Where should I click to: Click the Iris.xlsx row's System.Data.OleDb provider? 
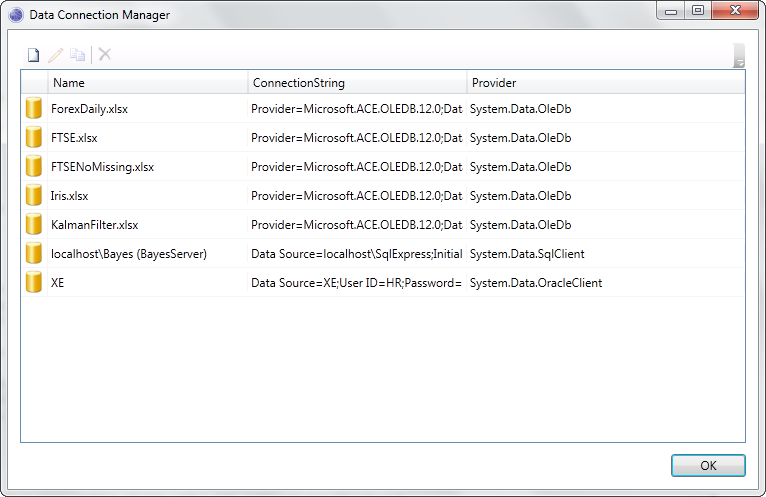520,196
